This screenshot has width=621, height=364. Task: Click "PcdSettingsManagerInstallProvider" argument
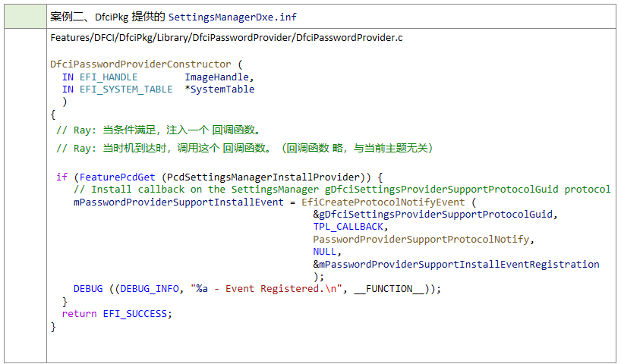click(263, 177)
